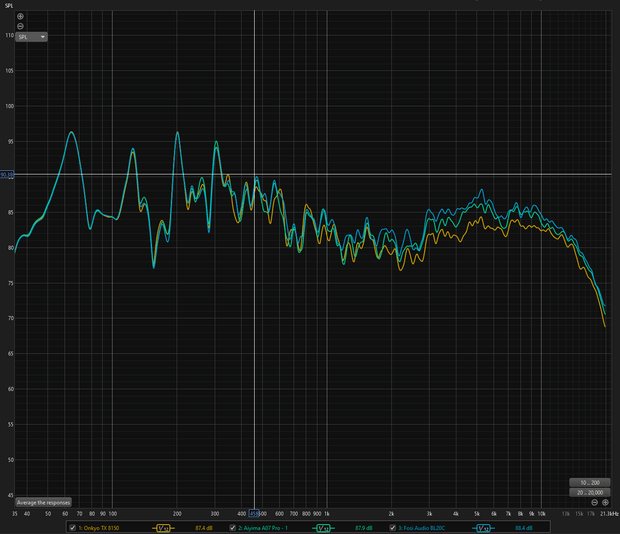Set frequency range to 20..20,000
This screenshot has width=620, height=534.
pyautogui.click(x=590, y=492)
